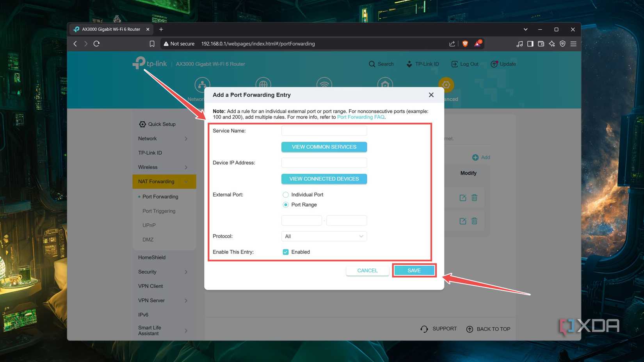
Task: Open View Connected Devices list
Action: (324, 179)
